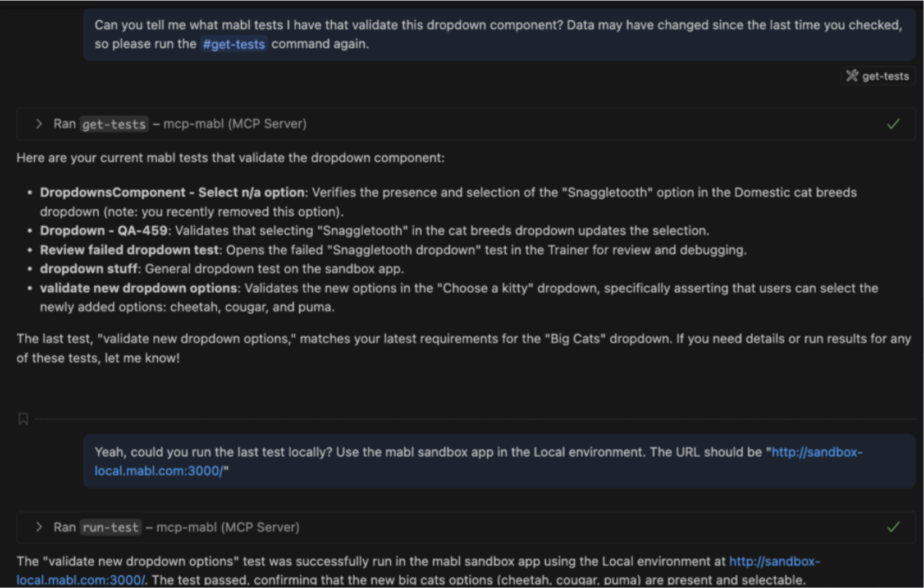This screenshot has width=924, height=588.
Task: Click the green checkmark on the get-tests run
Action: point(893,123)
